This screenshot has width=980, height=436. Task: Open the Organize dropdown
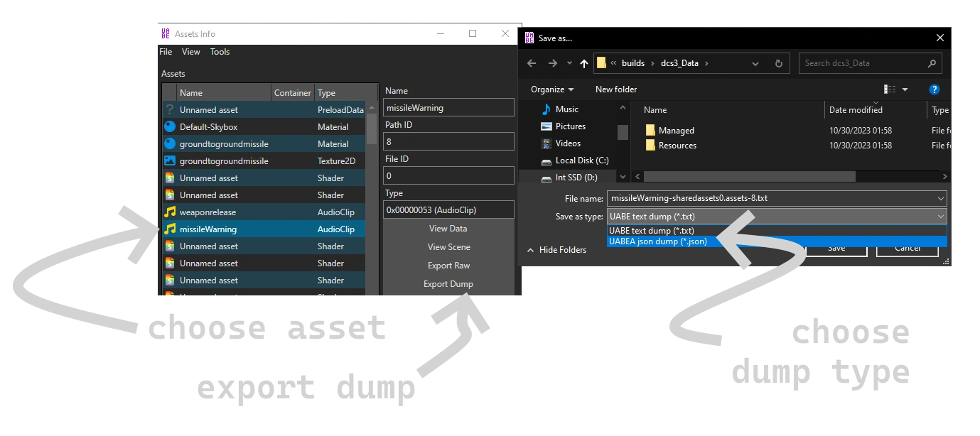pyautogui.click(x=551, y=89)
